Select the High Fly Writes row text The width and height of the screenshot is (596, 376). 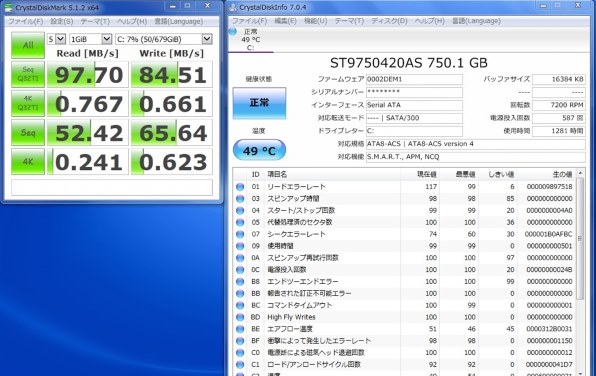(x=291, y=317)
